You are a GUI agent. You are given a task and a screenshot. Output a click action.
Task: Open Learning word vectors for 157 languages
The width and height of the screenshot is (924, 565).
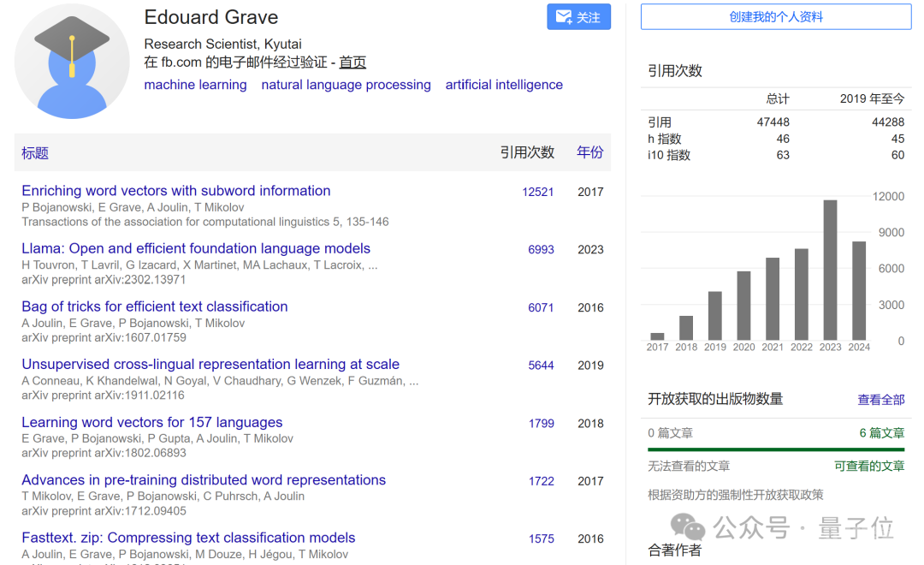coord(152,422)
